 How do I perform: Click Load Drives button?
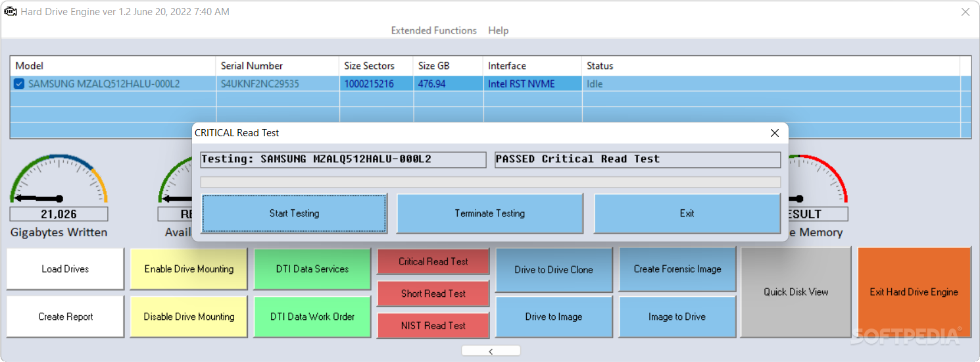(x=65, y=269)
